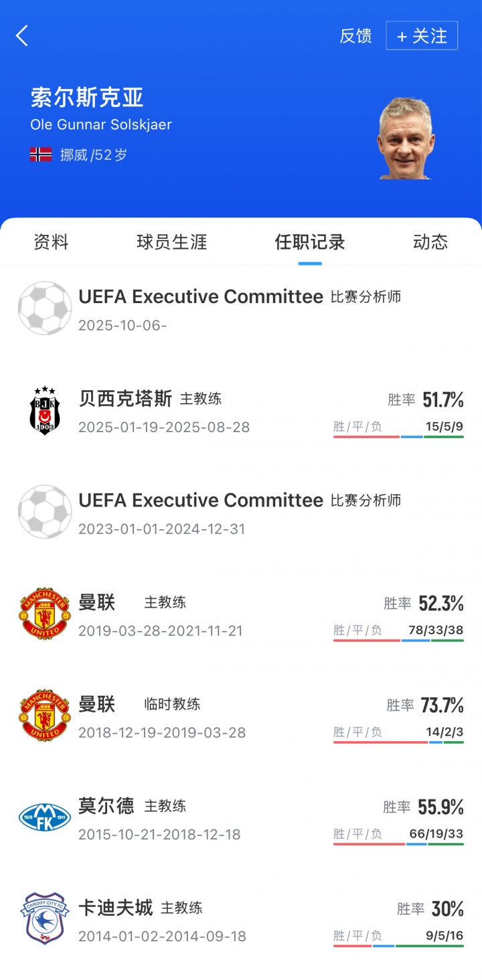Tap the back arrow icon
The height and width of the screenshot is (980, 482).
click(x=23, y=35)
